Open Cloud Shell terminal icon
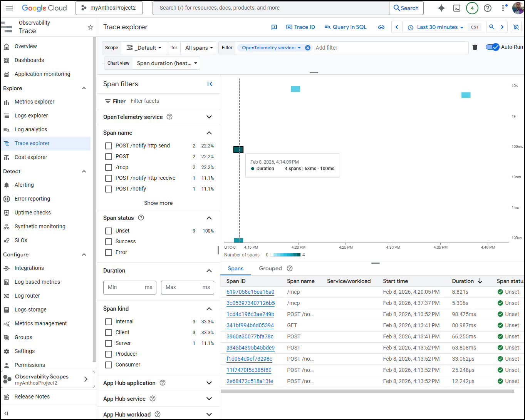The image size is (525, 420). (457, 8)
